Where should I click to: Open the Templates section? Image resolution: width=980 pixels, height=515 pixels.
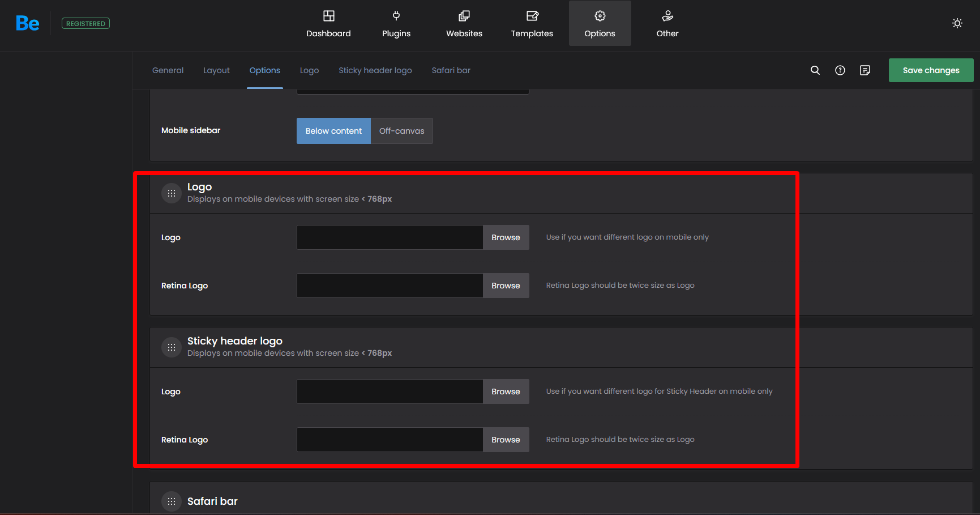pos(532,24)
